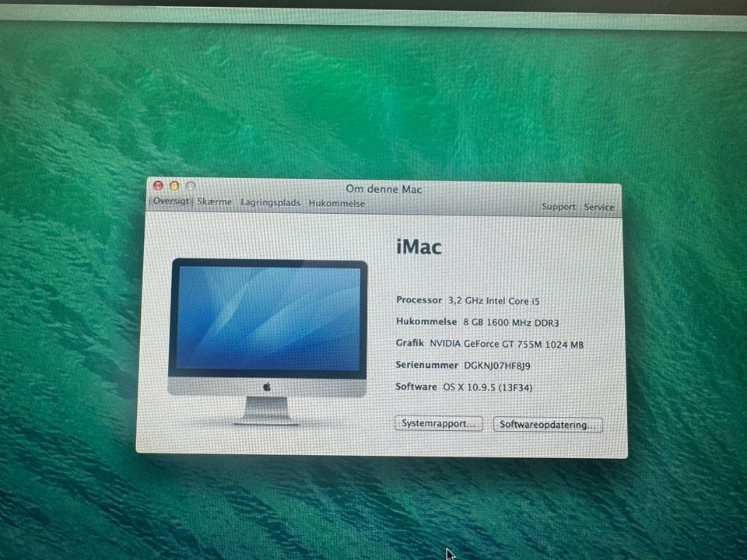The image size is (747, 560).
Task: Open the Service section
Action: tap(599, 207)
